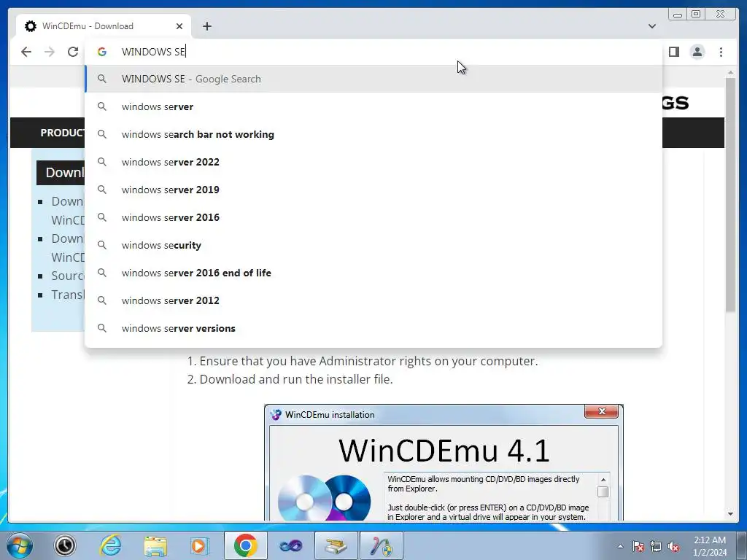Go back using browser back arrow

(26, 52)
